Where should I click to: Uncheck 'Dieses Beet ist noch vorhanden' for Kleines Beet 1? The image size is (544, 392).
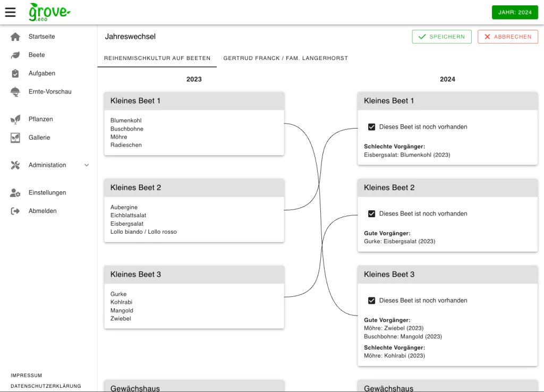coord(371,127)
